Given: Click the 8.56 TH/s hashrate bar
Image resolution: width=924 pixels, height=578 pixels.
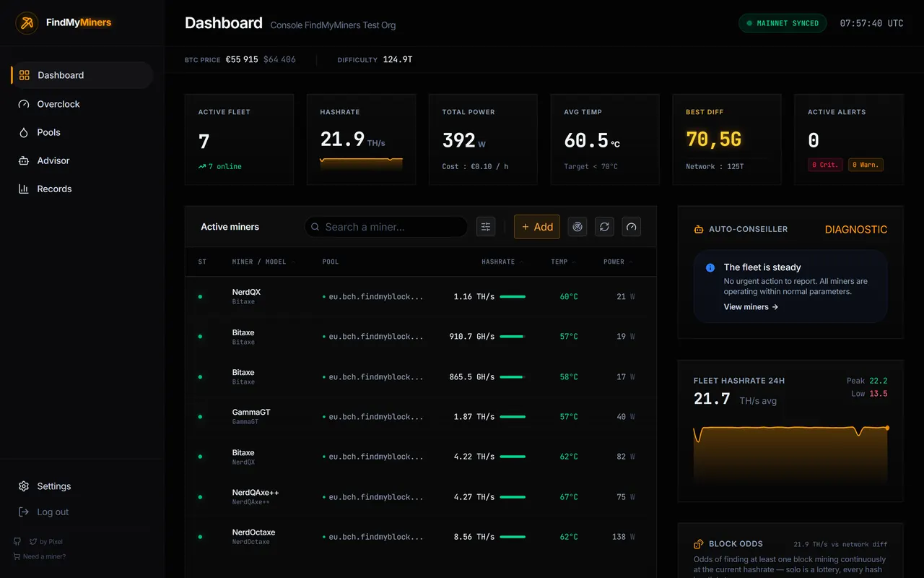Looking at the screenshot, I should [x=513, y=537].
